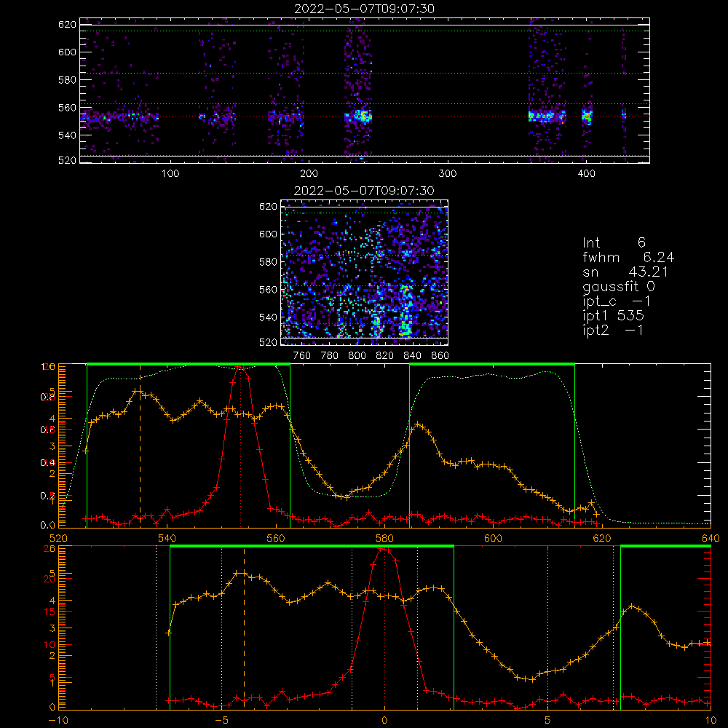Click the 600 x-axis label of profile plot
Image resolution: width=728 pixels, height=728 pixels.
(x=493, y=538)
